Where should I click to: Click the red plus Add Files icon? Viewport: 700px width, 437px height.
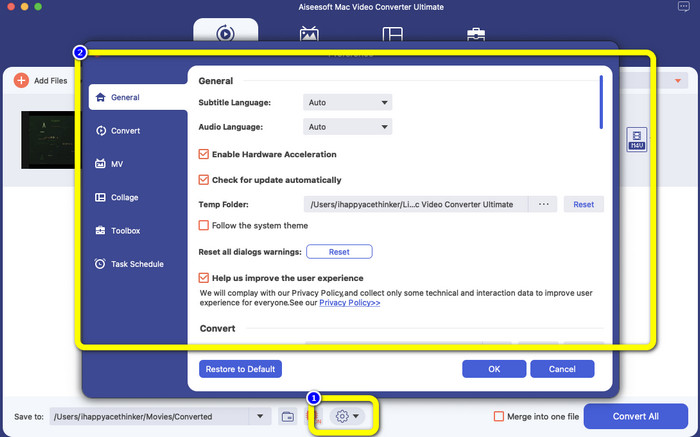[21, 80]
